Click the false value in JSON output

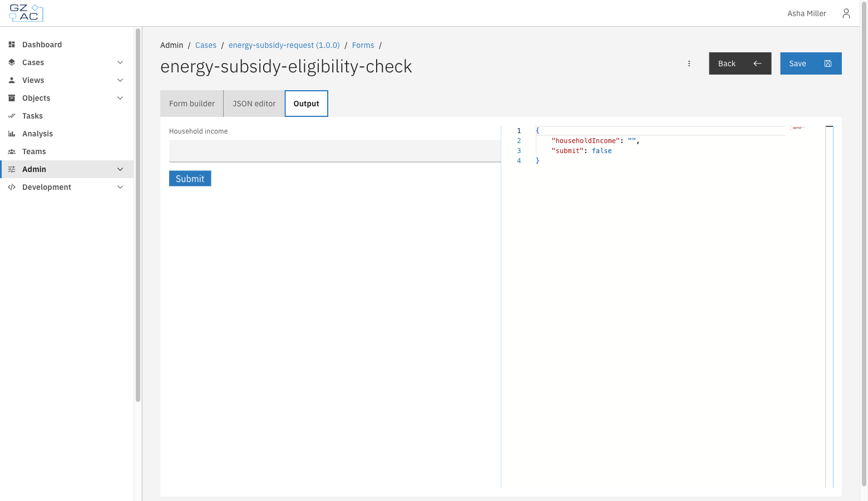tap(602, 151)
